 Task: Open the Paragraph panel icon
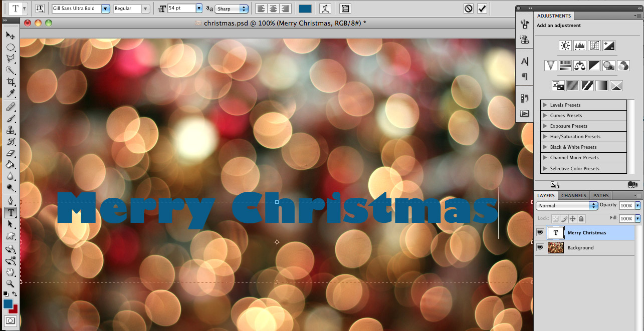click(x=525, y=77)
